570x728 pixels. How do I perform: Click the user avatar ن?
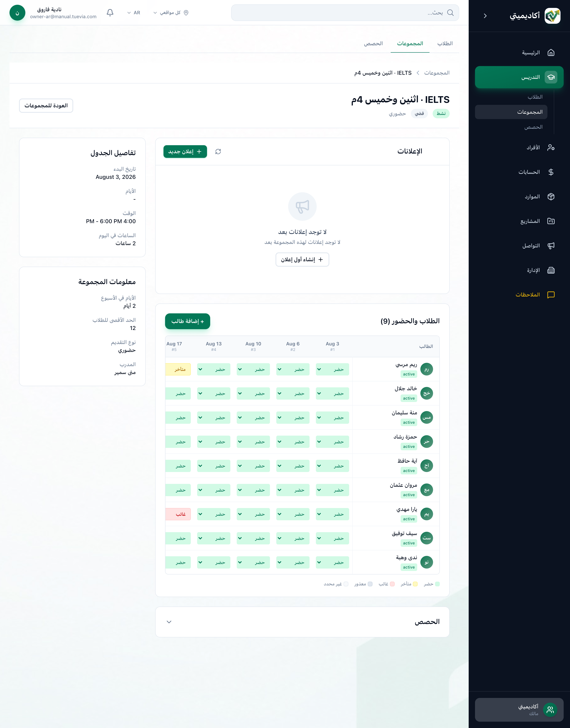[x=17, y=13]
